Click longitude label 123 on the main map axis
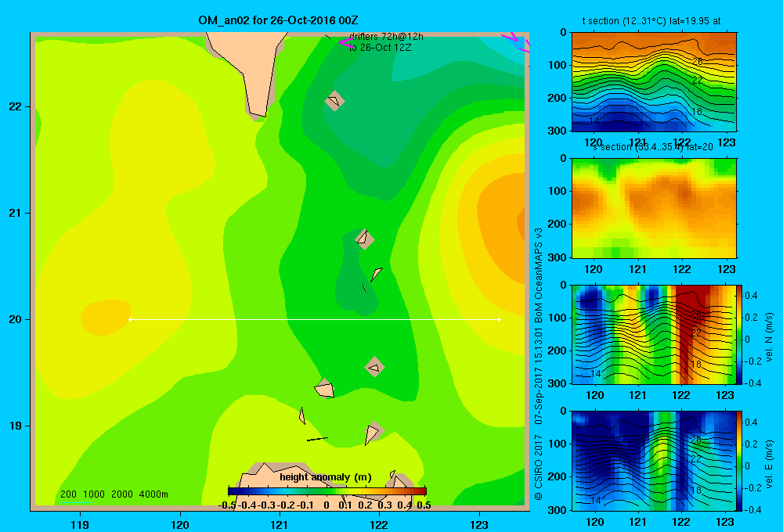 pos(479,524)
